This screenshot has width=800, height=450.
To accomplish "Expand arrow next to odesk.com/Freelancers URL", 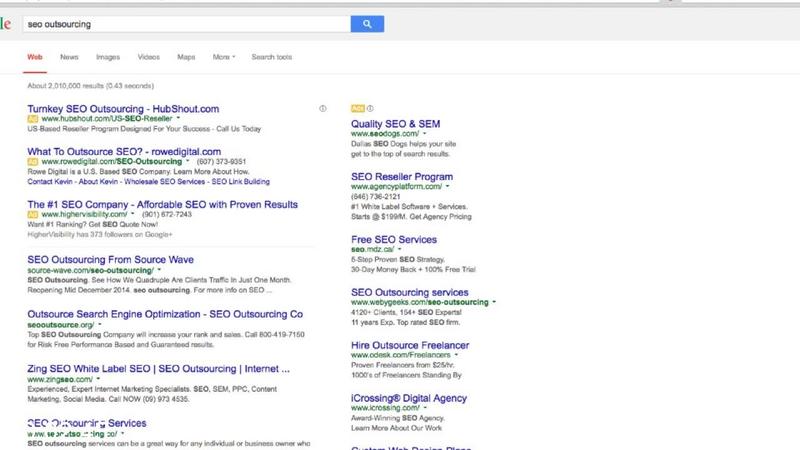I will 456,355.
